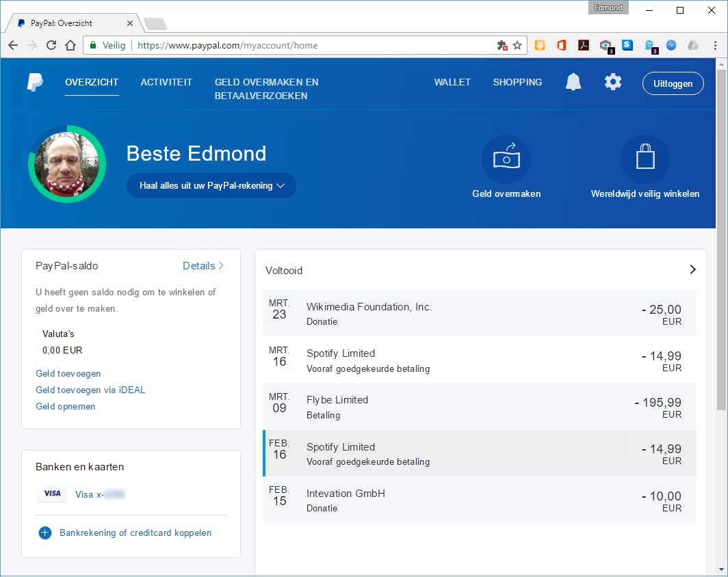
Task: Open the Chrome three-dot menu
Action: (715, 46)
